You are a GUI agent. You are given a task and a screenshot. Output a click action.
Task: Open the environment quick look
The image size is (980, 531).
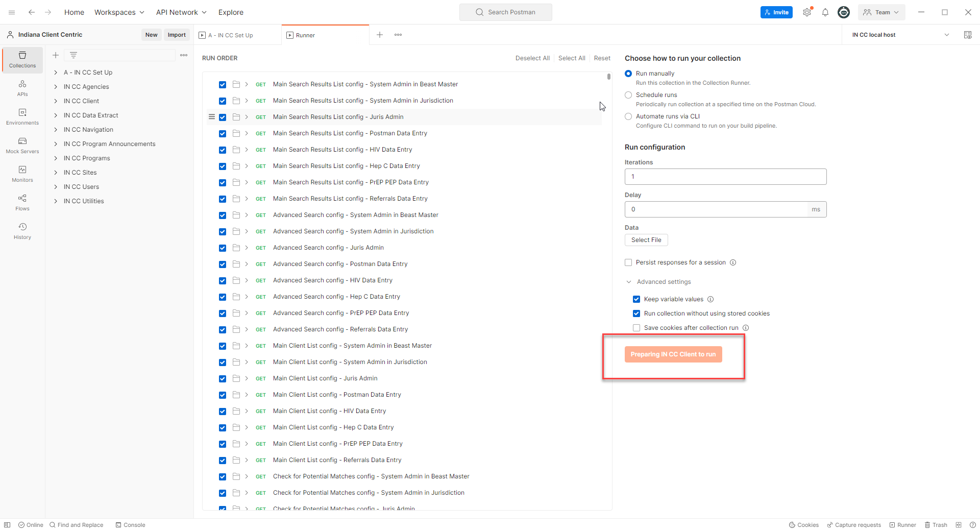(968, 35)
